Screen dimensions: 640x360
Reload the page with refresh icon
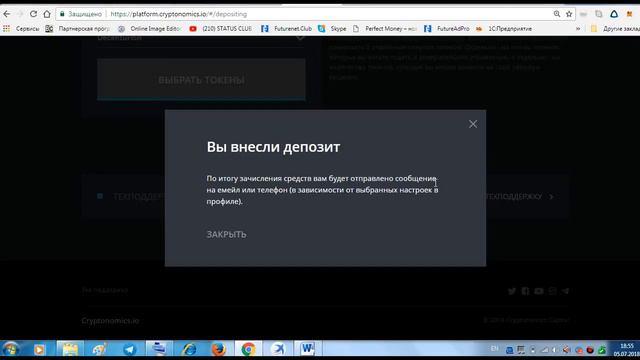point(33,14)
